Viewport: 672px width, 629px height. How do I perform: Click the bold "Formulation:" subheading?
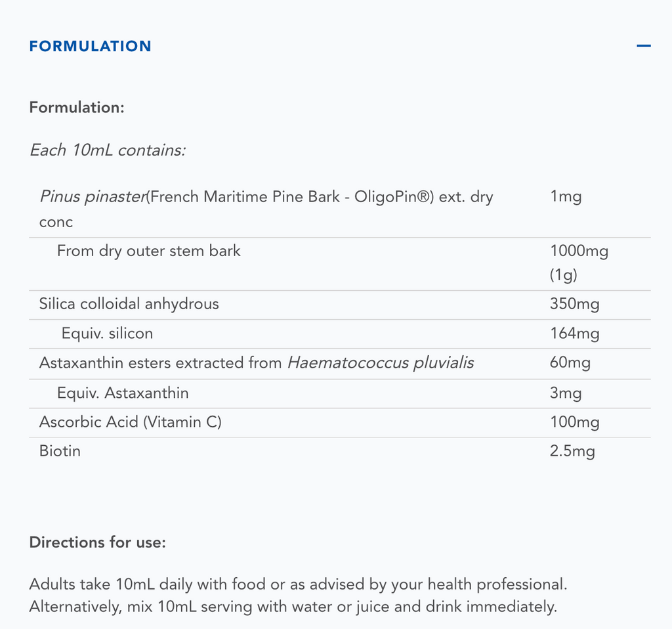click(77, 107)
